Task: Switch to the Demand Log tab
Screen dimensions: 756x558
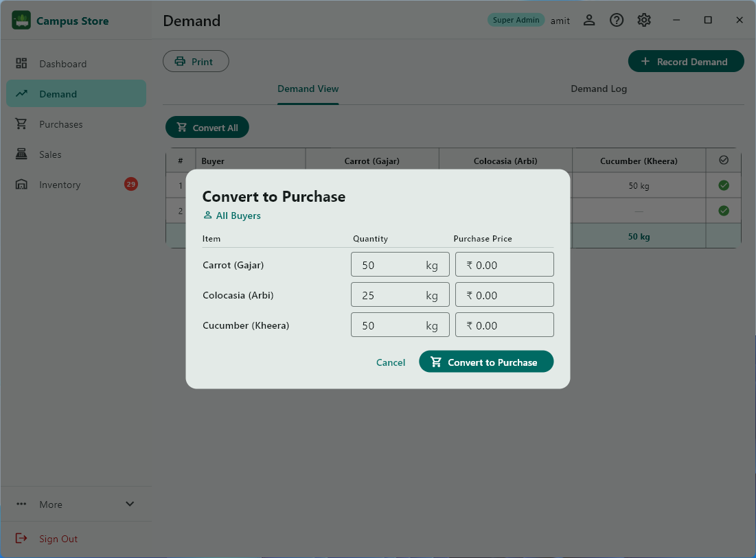Action: tap(599, 89)
